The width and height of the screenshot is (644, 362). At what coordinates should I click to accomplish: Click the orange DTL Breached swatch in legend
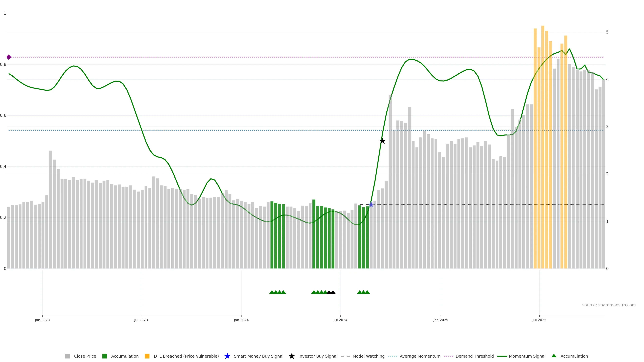[x=147, y=356]
